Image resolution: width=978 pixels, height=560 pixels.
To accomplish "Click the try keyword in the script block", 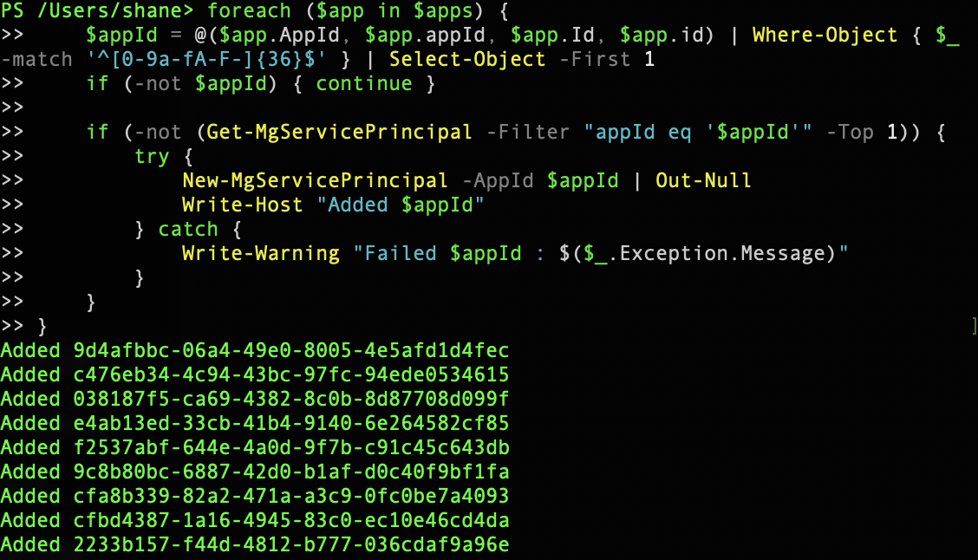I will click(152, 156).
